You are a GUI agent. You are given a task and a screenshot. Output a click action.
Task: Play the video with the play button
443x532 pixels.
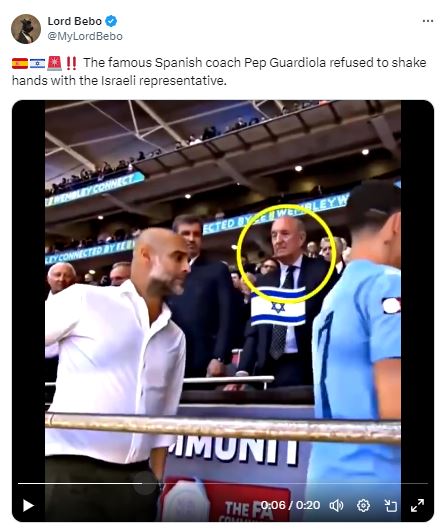pyautogui.click(x=28, y=506)
